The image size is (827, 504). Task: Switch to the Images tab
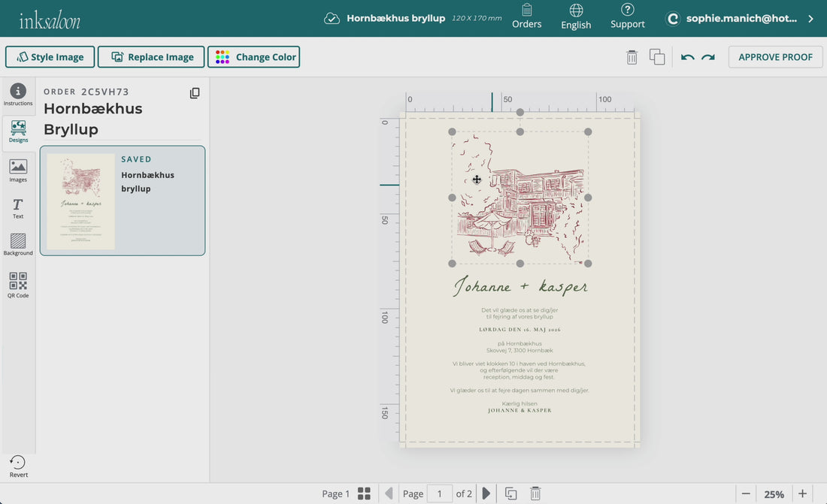tap(18, 171)
